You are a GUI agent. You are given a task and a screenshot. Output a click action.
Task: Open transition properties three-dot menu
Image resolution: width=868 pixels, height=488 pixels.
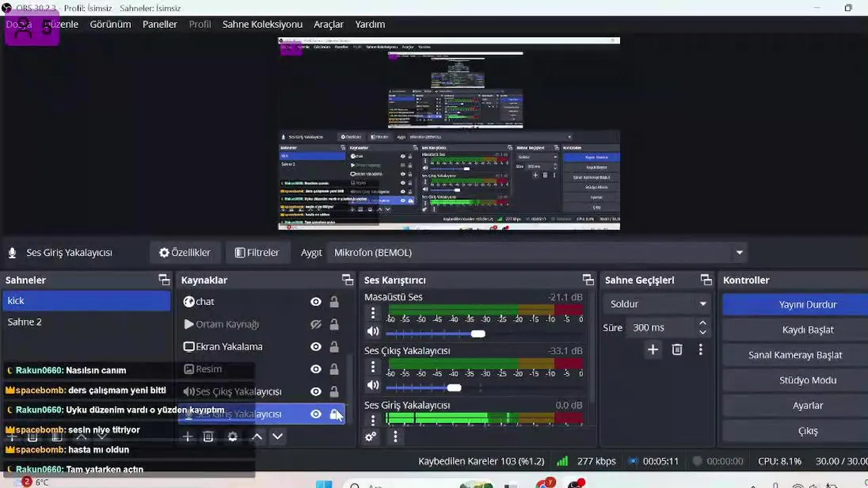(x=701, y=350)
